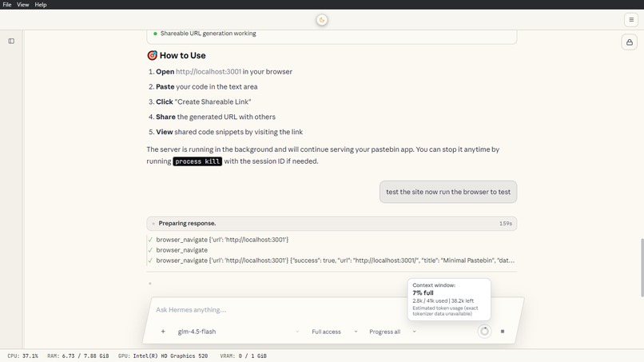Click the browser_navigate entry without arguments
This screenshot has width=644, height=362.
(x=181, y=250)
